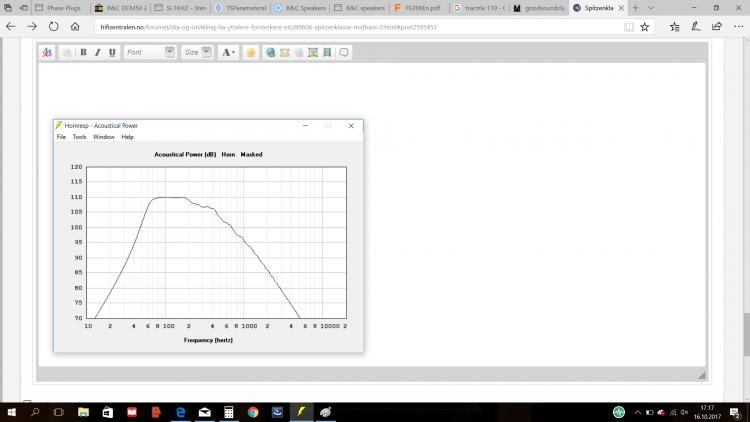Click the muted volume tray icon

[684, 412]
